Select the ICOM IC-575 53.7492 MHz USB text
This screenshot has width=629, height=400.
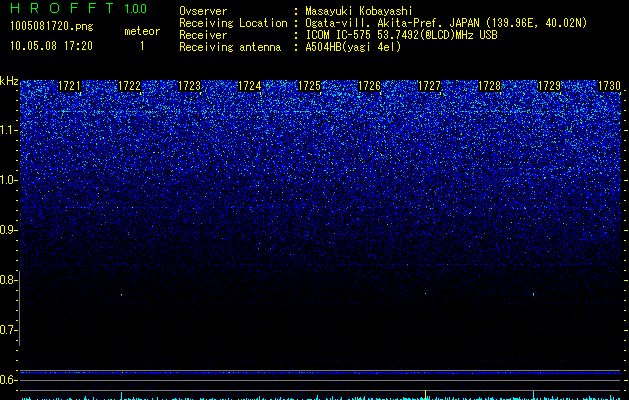pos(401,35)
